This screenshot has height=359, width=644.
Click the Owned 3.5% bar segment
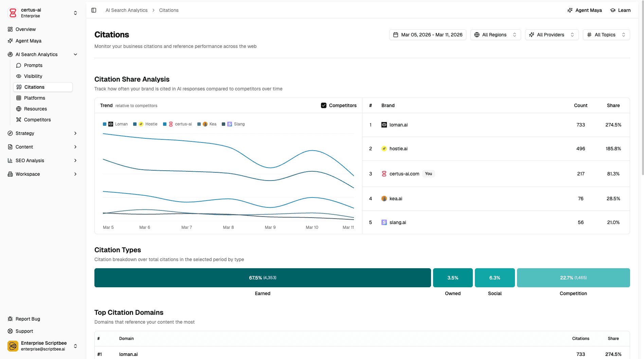coord(453,278)
